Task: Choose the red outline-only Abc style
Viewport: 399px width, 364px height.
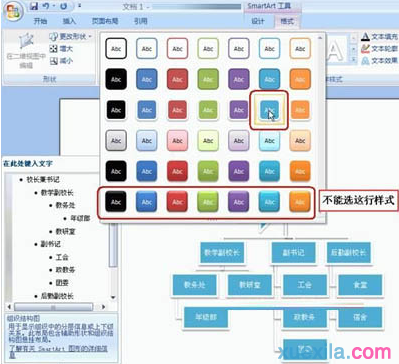Action: [x=177, y=49]
